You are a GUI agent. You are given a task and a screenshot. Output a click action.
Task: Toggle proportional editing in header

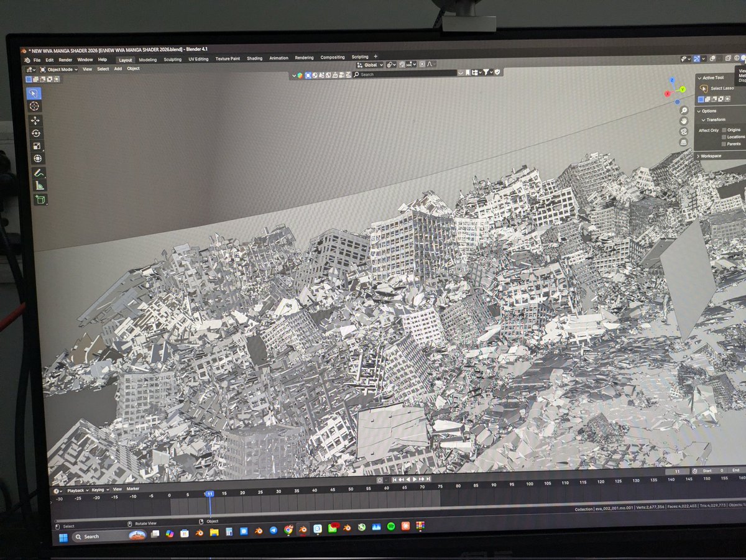pyautogui.click(x=422, y=65)
